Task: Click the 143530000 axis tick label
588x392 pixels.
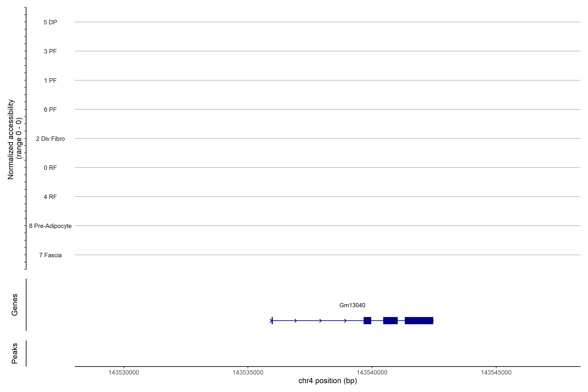Action: [123, 372]
